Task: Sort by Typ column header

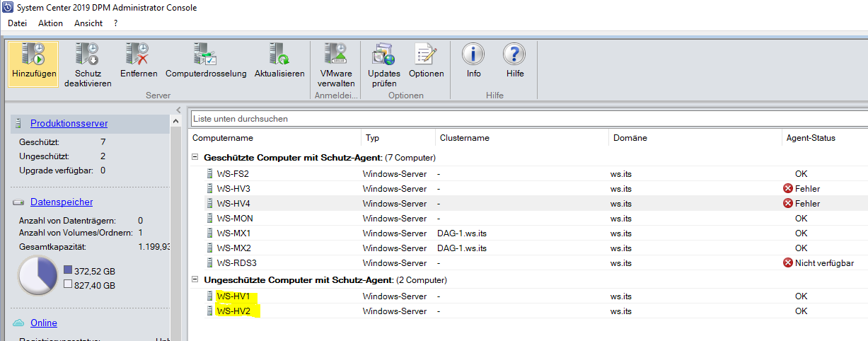Action: (398, 138)
